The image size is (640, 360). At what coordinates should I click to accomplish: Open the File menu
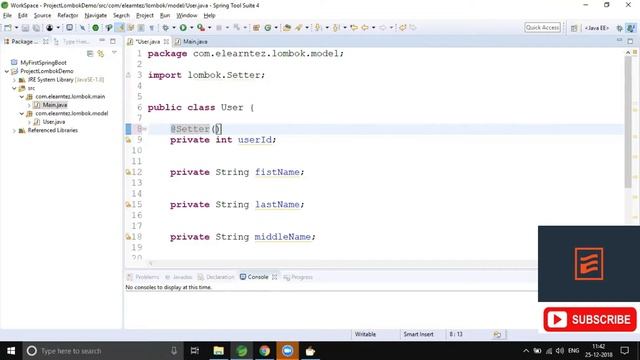pyautogui.click(x=7, y=16)
